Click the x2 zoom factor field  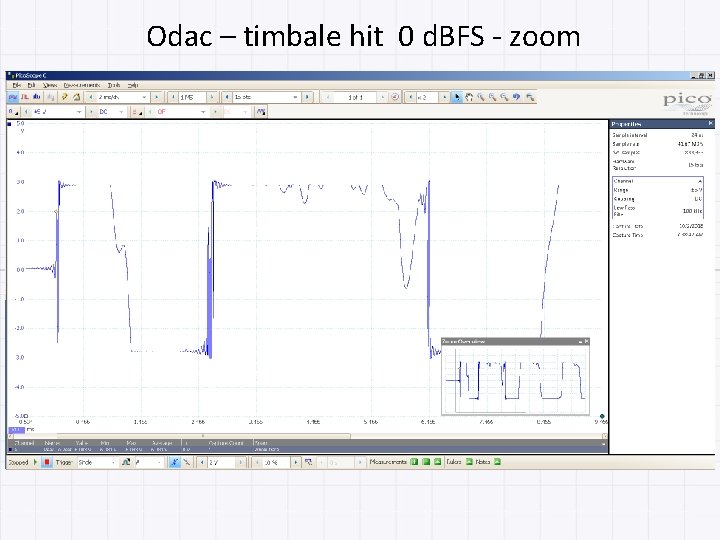click(x=427, y=97)
